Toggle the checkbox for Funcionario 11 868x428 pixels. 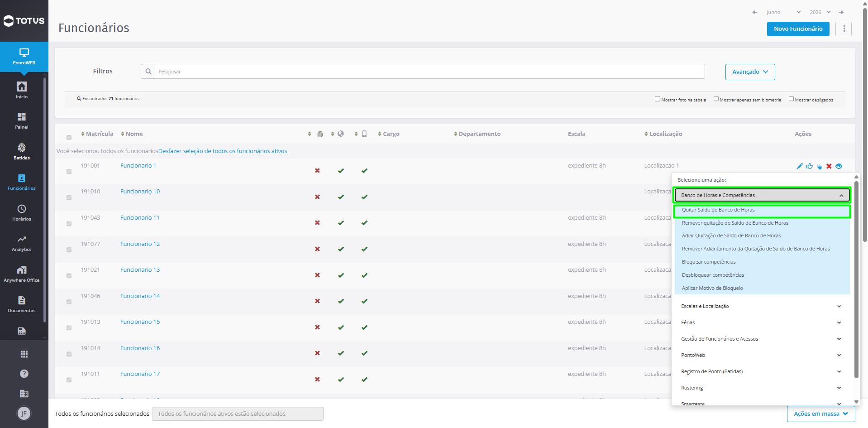pos(69,224)
